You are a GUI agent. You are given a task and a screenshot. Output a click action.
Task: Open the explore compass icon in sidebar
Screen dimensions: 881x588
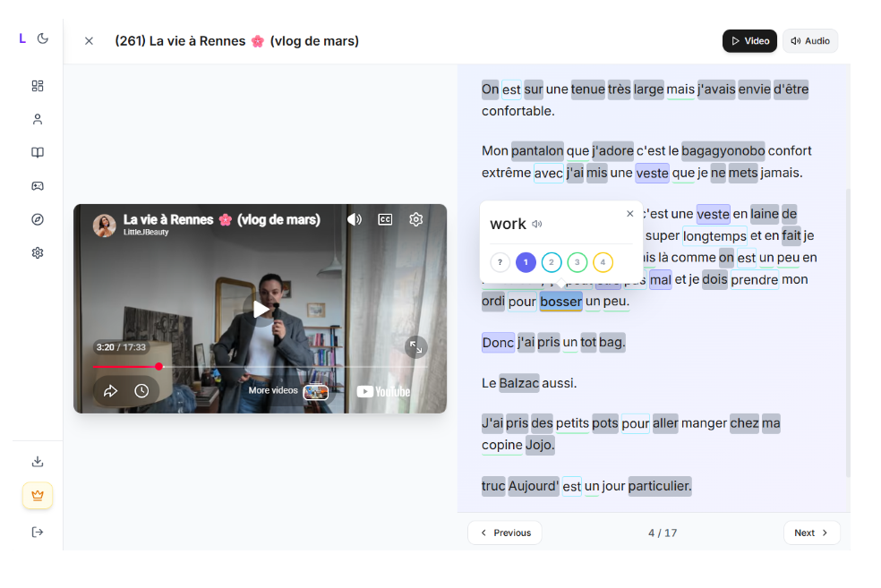pos(38,219)
